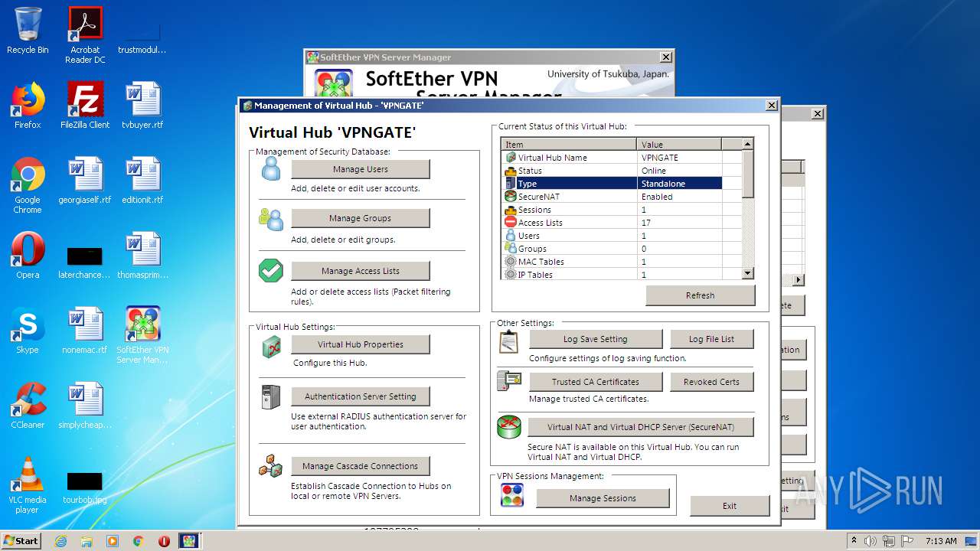Click the Value column header
This screenshot has height=551, width=980.
[x=680, y=144]
